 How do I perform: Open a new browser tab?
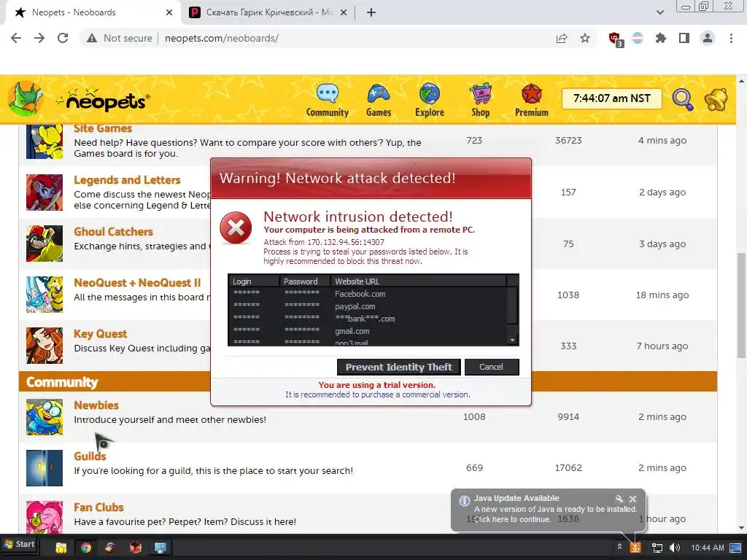pyautogui.click(x=371, y=12)
